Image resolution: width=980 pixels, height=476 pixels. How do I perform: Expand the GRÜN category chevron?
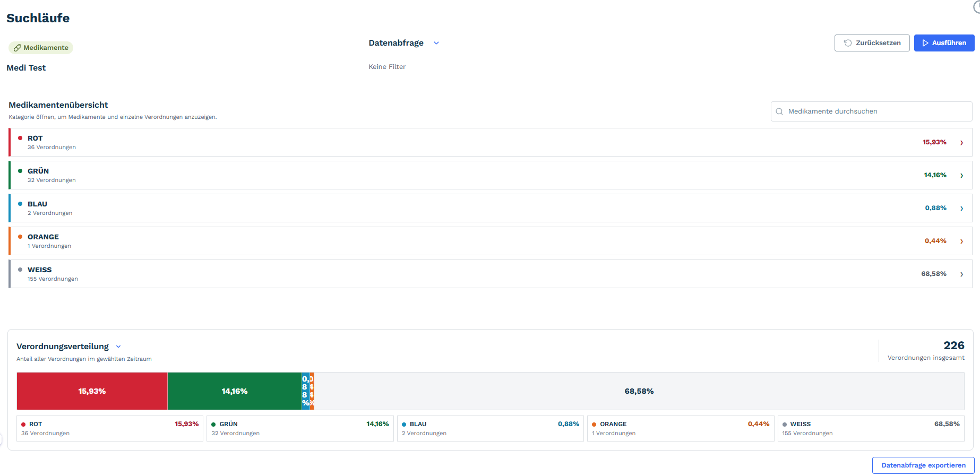click(x=961, y=176)
